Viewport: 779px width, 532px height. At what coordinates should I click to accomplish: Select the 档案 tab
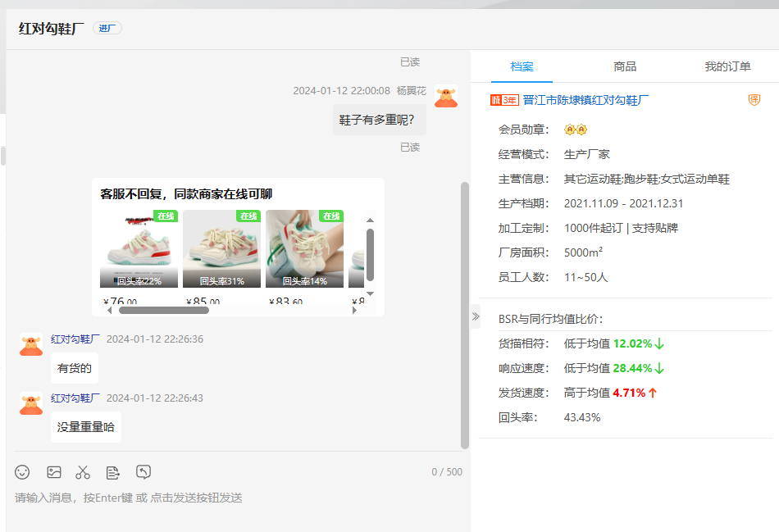tap(522, 66)
